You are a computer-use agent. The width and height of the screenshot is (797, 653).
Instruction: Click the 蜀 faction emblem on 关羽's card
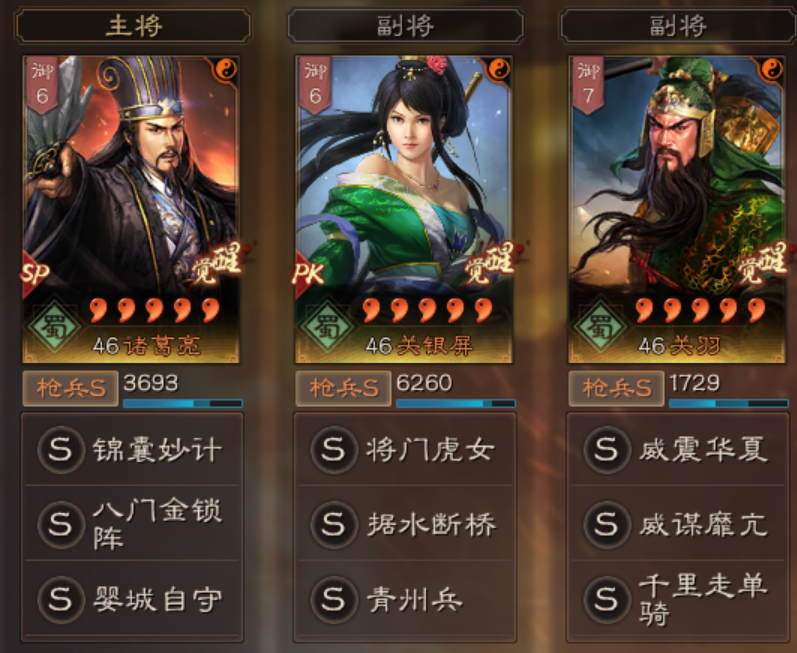coord(600,328)
